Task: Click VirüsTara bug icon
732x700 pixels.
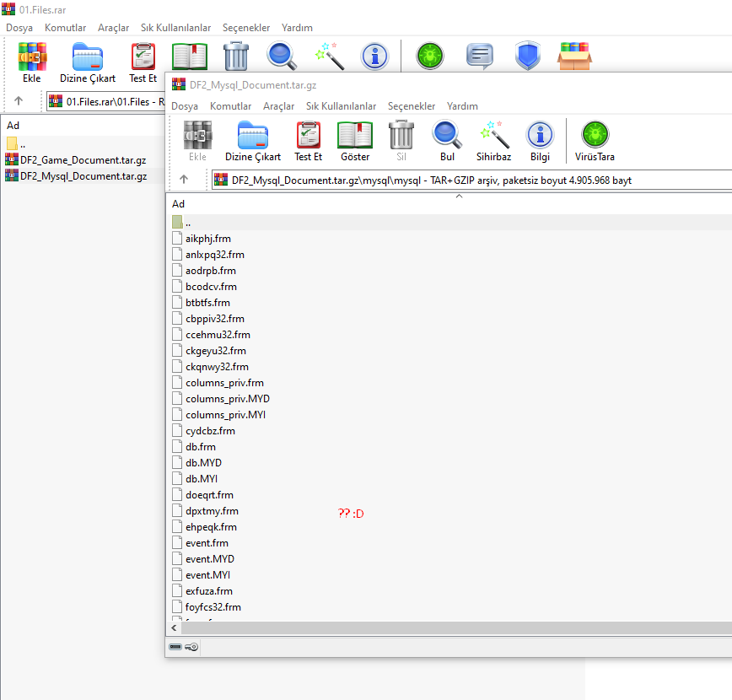Action: point(595,141)
